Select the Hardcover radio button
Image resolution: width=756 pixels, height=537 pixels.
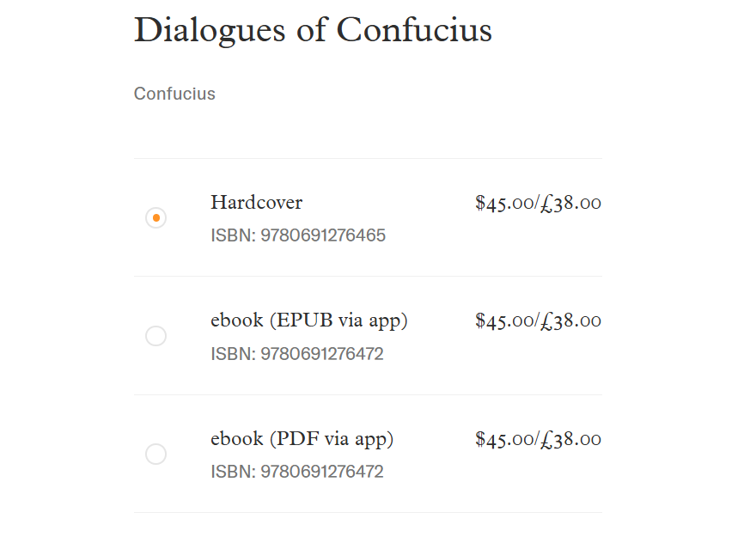coord(155,218)
